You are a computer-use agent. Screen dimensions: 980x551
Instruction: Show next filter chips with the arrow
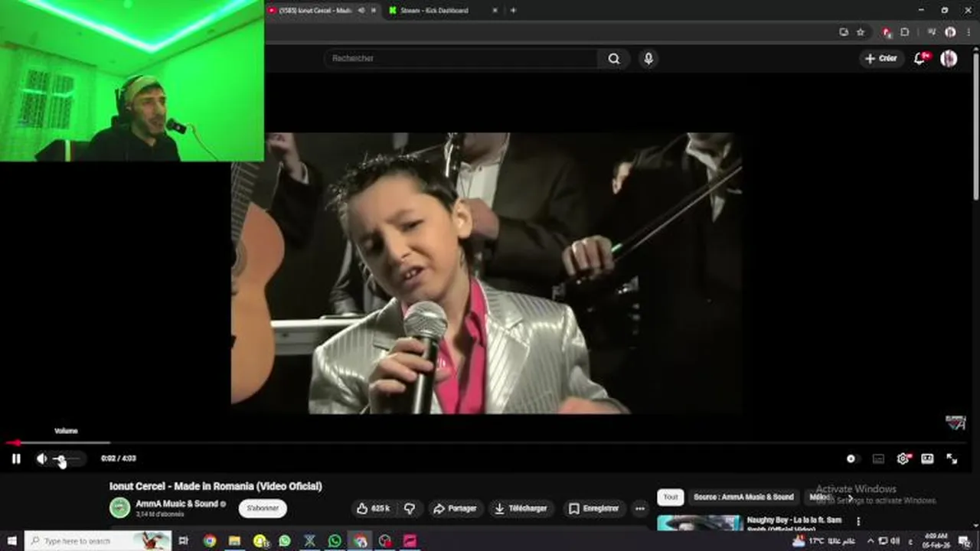(849, 497)
